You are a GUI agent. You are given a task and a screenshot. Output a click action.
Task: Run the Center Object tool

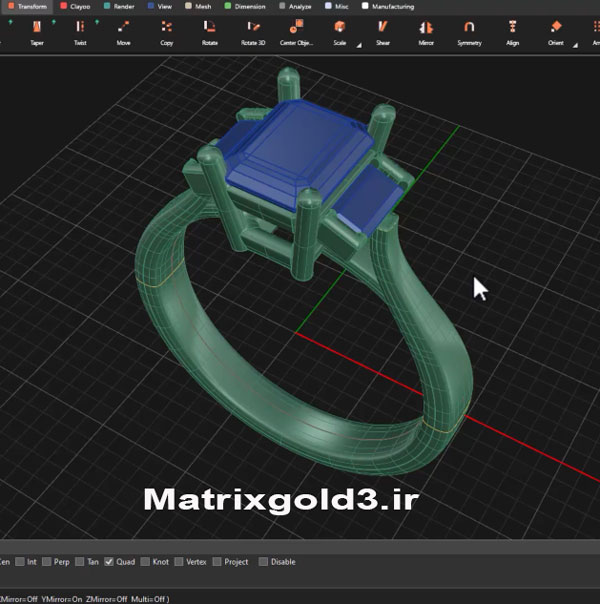coord(296,33)
